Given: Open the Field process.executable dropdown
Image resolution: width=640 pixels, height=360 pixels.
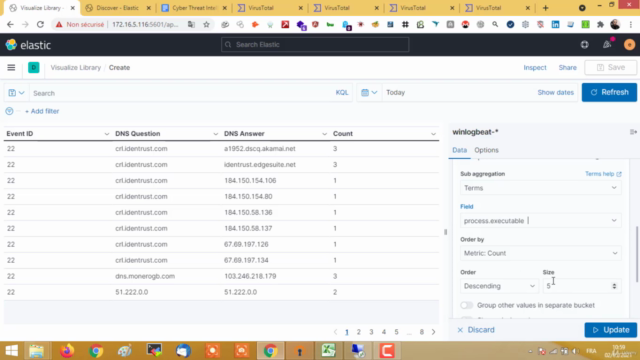Looking at the screenshot, I should coord(540,220).
